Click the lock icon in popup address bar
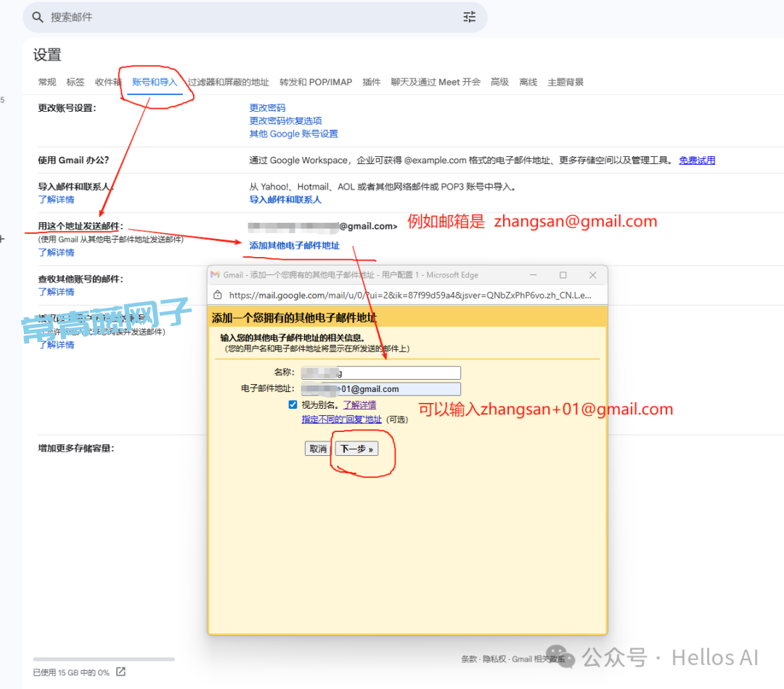The height and width of the screenshot is (689, 784). (217, 295)
